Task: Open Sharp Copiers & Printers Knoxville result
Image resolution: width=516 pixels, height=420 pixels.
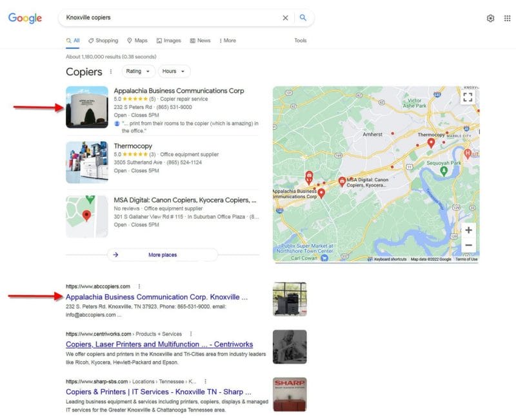Action: click(x=158, y=392)
